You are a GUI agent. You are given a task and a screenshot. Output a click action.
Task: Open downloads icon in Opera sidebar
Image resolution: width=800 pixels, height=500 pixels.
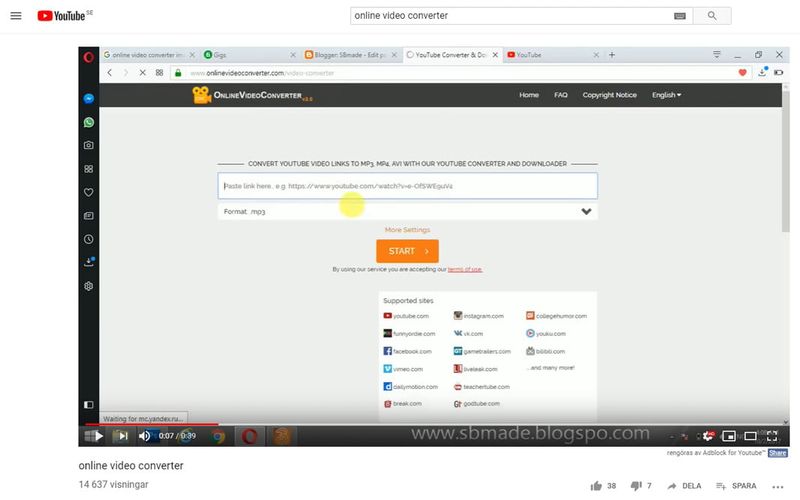(x=89, y=262)
